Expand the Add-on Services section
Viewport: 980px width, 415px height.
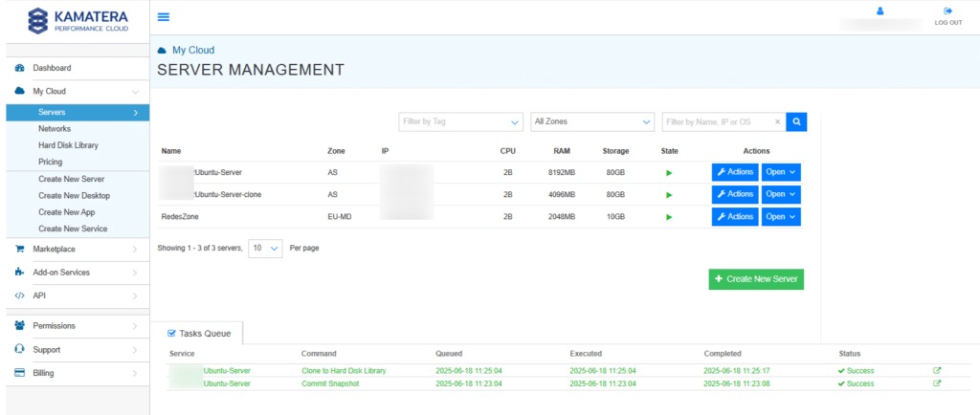coord(135,273)
